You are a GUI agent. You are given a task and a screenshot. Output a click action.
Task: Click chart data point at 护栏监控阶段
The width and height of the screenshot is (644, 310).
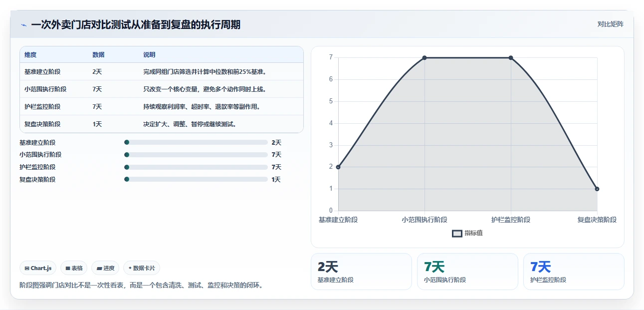click(x=511, y=58)
